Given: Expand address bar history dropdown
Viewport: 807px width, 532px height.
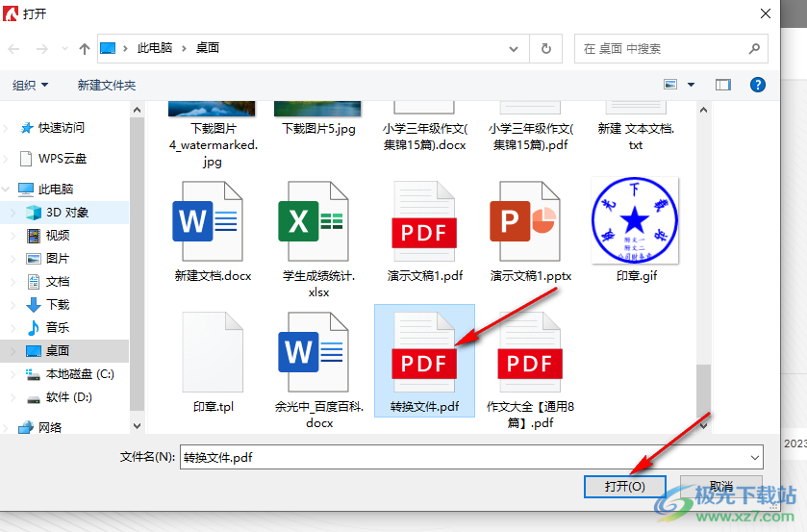Looking at the screenshot, I should click(517, 48).
